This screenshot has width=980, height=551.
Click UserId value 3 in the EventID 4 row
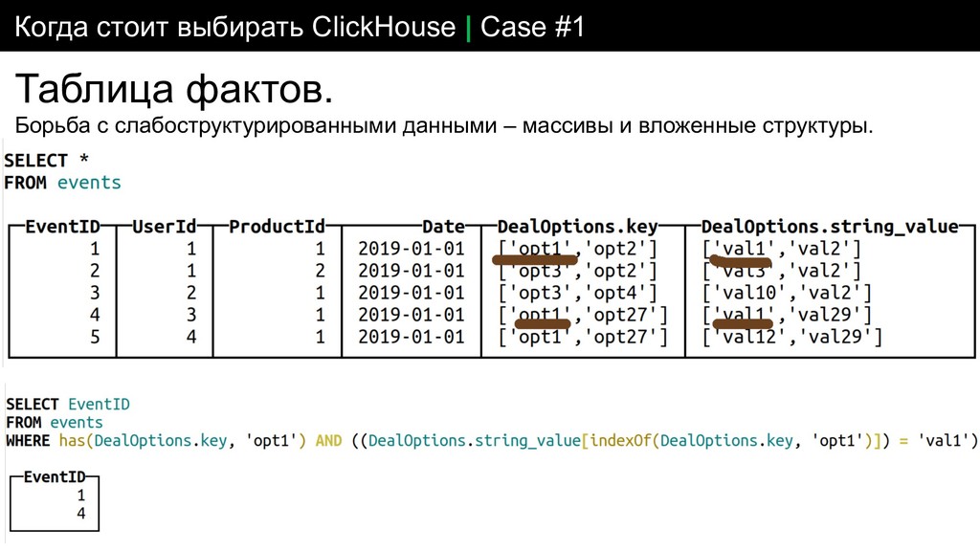pos(191,314)
